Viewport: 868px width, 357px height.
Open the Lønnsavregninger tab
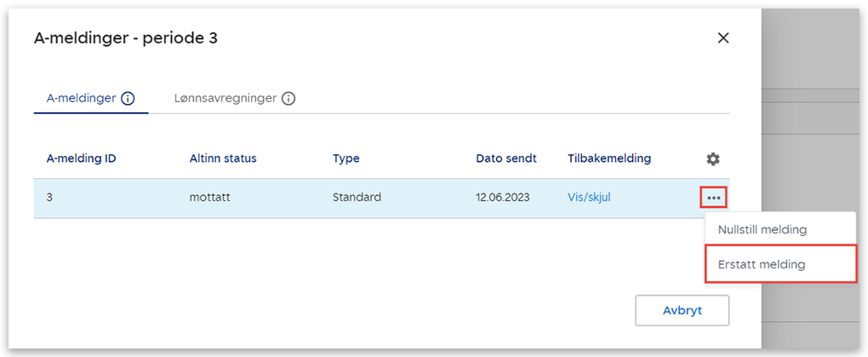[x=225, y=98]
